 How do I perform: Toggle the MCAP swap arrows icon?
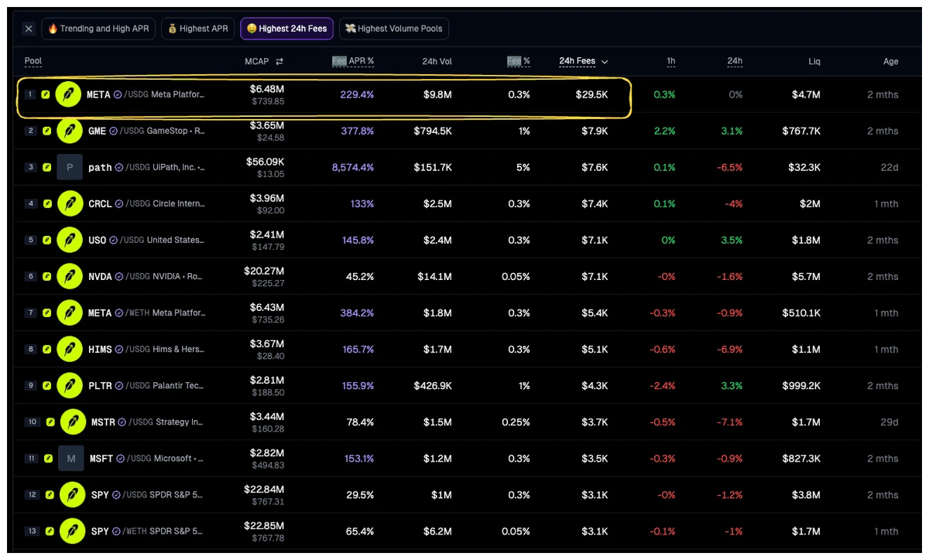279,61
